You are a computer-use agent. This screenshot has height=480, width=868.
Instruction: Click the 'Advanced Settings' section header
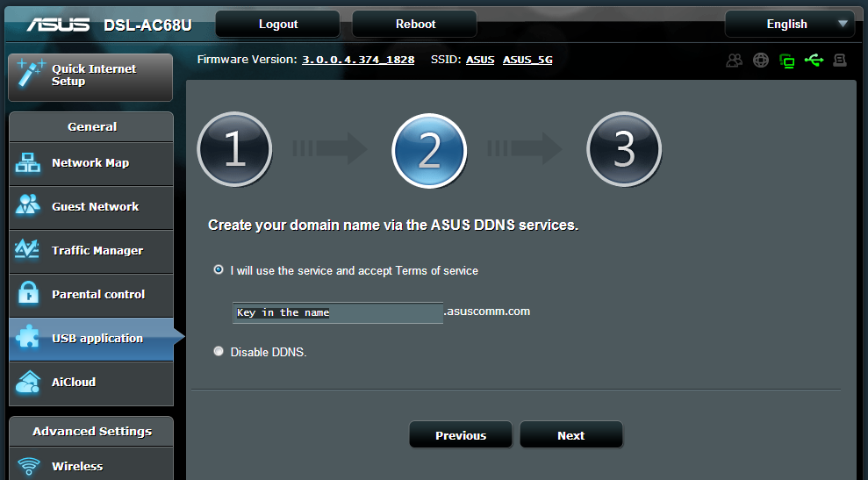click(x=91, y=431)
